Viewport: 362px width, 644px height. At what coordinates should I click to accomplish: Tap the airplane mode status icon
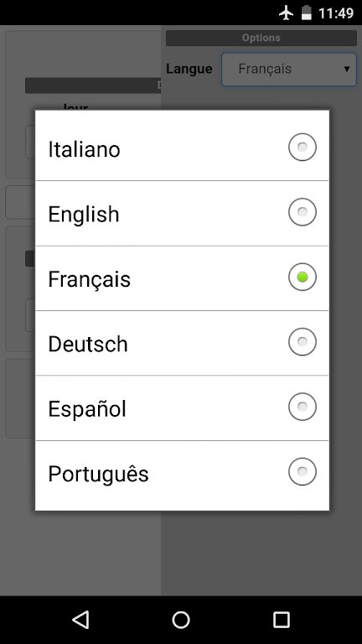click(286, 13)
